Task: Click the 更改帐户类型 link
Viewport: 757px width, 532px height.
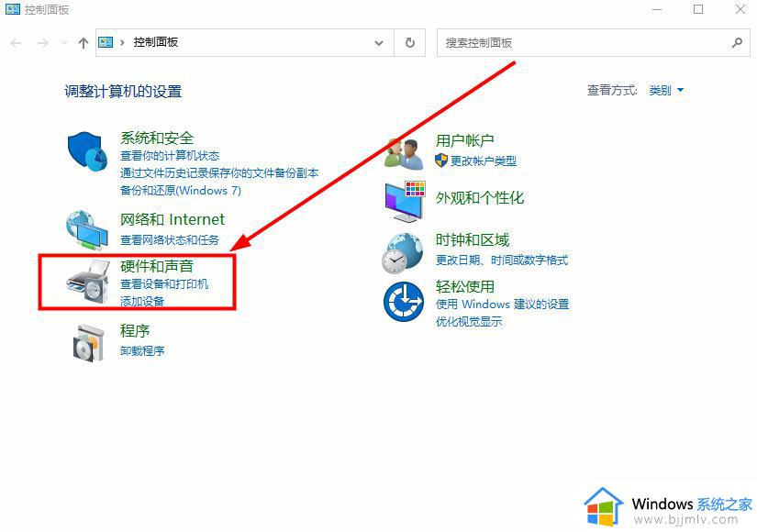Action: click(483, 161)
